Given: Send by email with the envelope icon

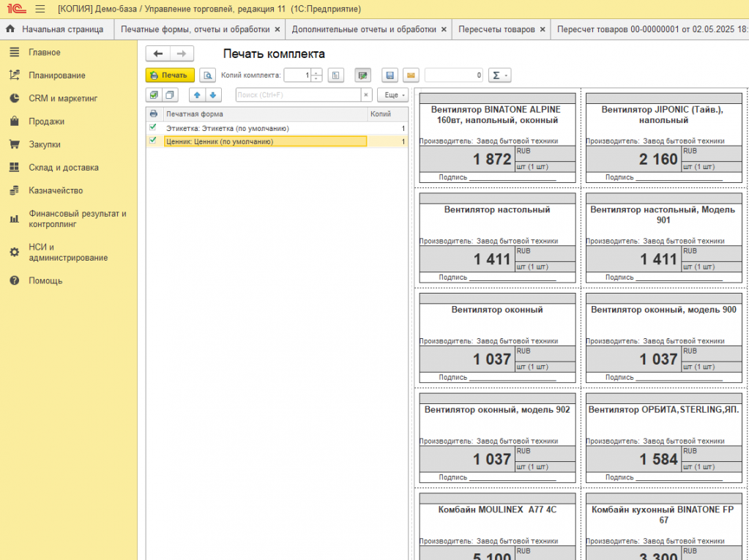Looking at the screenshot, I should 411,75.
